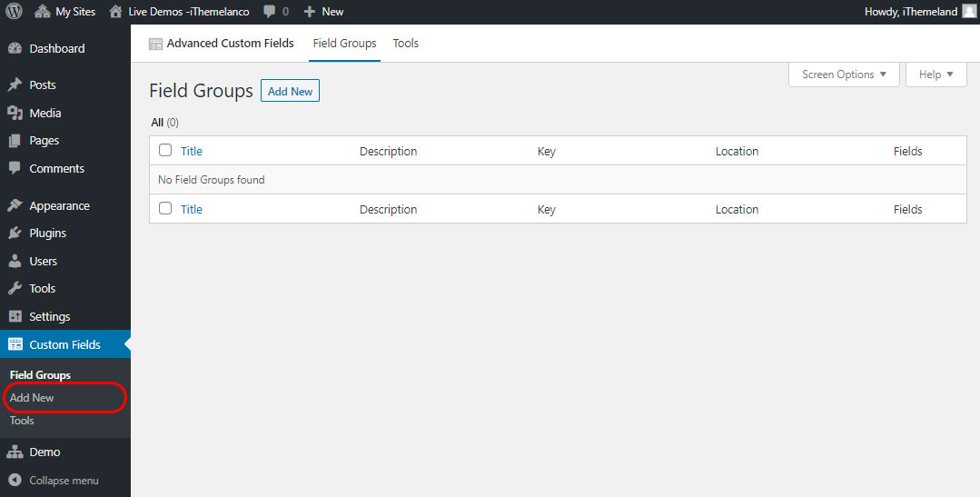Expand the Help dropdown

click(935, 75)
